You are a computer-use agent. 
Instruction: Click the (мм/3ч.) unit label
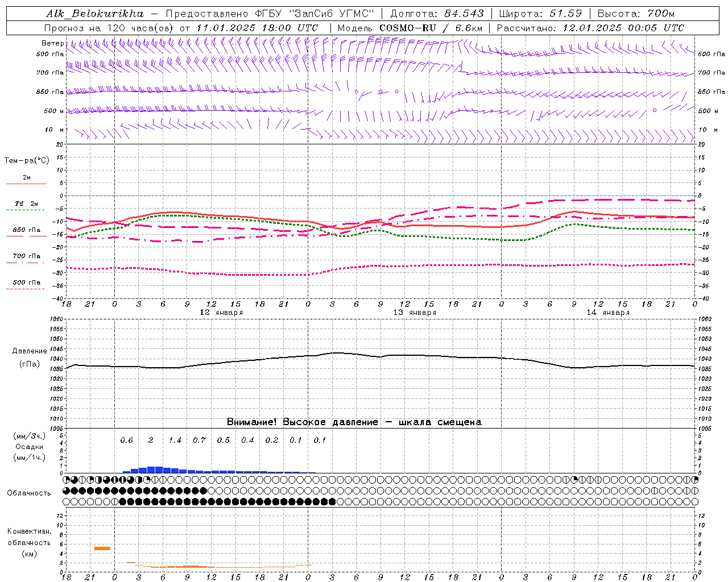point(30,436)
